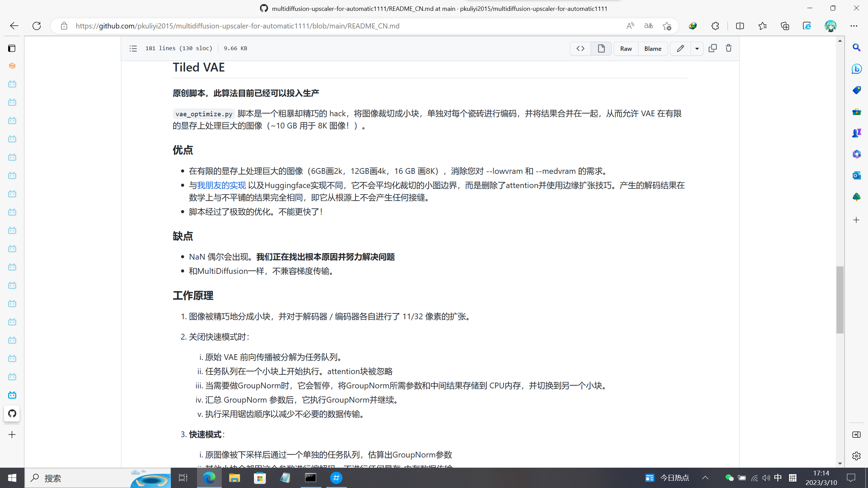The image size is (868, 488).
Task: Toggle split screen view
Action: 740,26
